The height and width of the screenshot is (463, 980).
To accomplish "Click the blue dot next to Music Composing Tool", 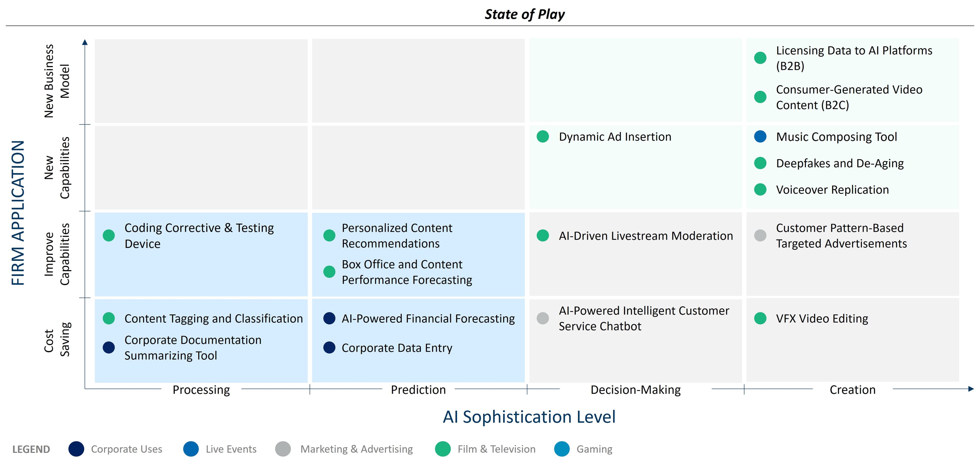I will click(x=760, y=136).
